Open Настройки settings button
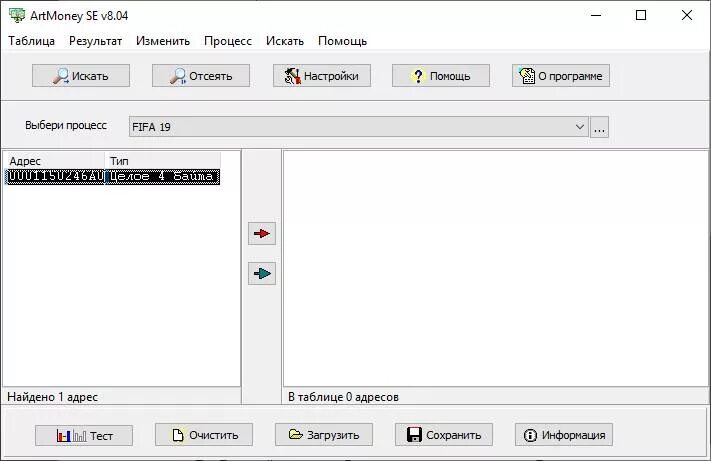Screen dimensions: 711x461 click(x=321, y=76)
